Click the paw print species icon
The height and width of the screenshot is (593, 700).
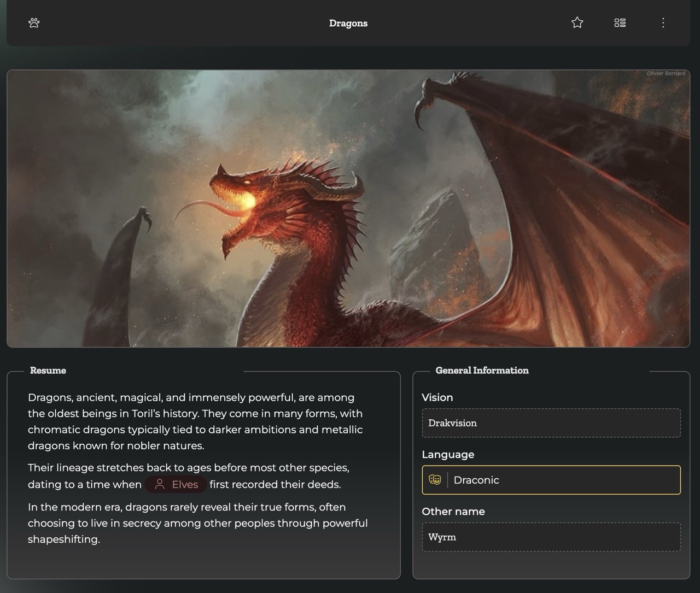[x=34, y=23]
